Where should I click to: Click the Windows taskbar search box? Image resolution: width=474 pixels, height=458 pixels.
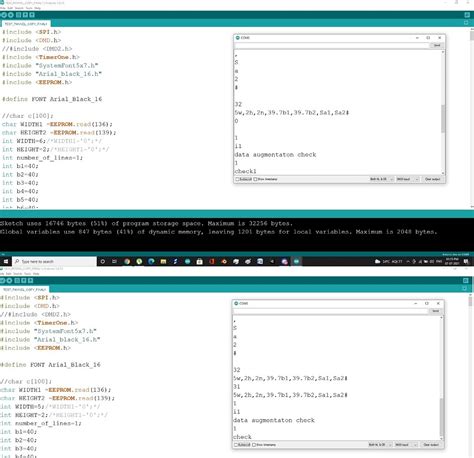pos(54,262)
